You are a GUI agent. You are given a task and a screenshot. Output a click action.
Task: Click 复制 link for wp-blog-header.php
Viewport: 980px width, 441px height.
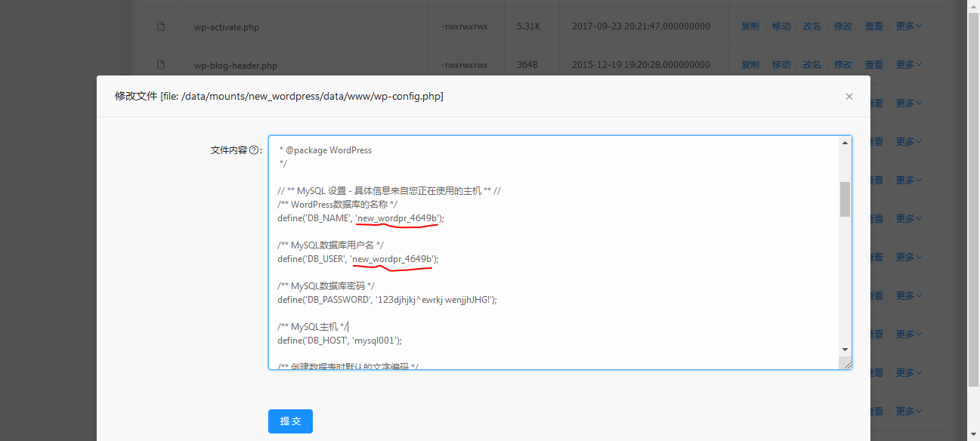[750, 65]
